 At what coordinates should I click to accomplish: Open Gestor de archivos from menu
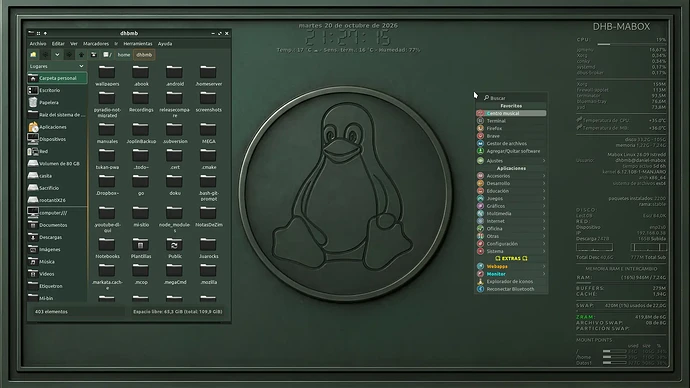coord(511,143)
